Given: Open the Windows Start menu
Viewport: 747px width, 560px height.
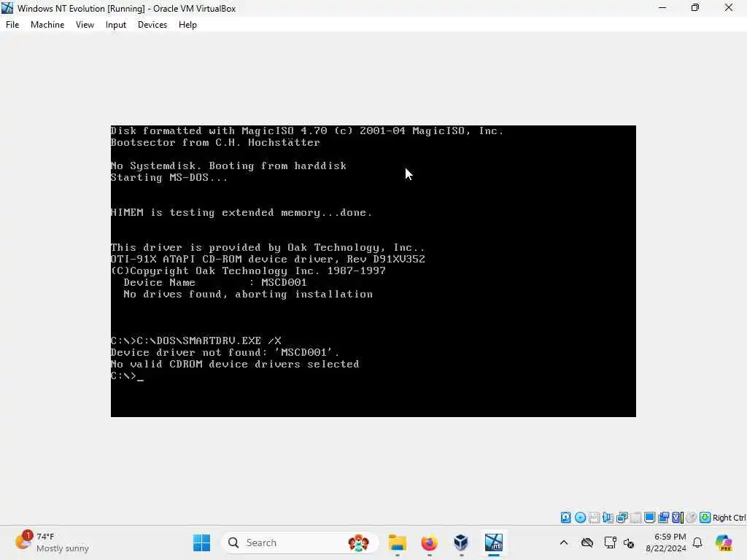Looking at the screenshot, I should pyautogui.click(x=201, y=542).
